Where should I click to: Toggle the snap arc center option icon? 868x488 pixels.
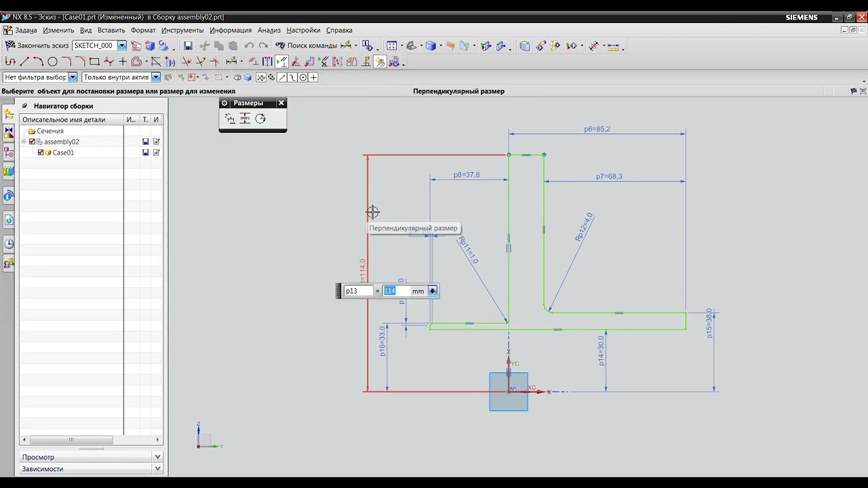[x=303, y=77]
